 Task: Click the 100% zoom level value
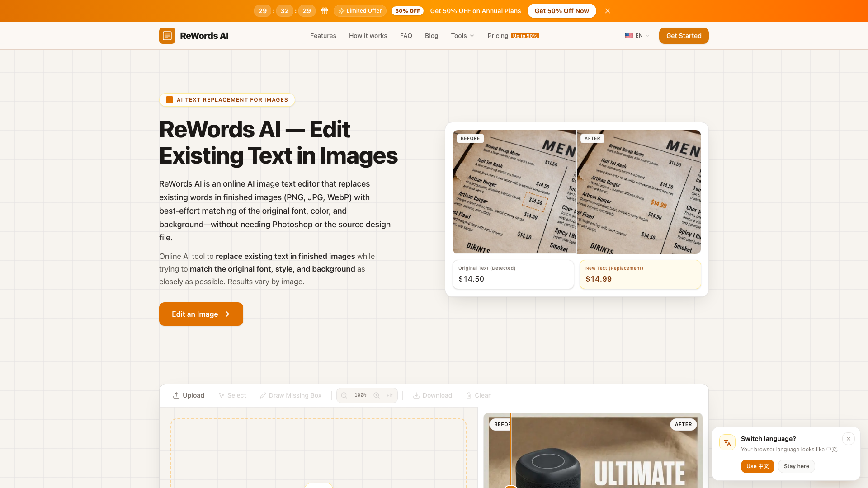[x=360, y=395]
